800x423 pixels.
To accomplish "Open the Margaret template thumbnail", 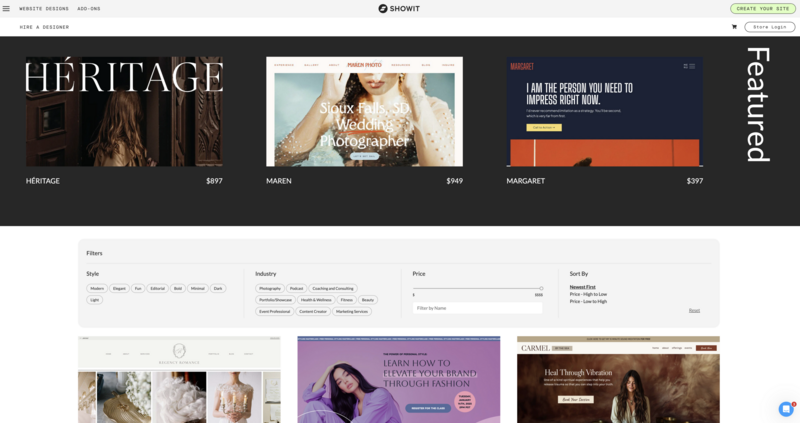I will tap(605, 111).
